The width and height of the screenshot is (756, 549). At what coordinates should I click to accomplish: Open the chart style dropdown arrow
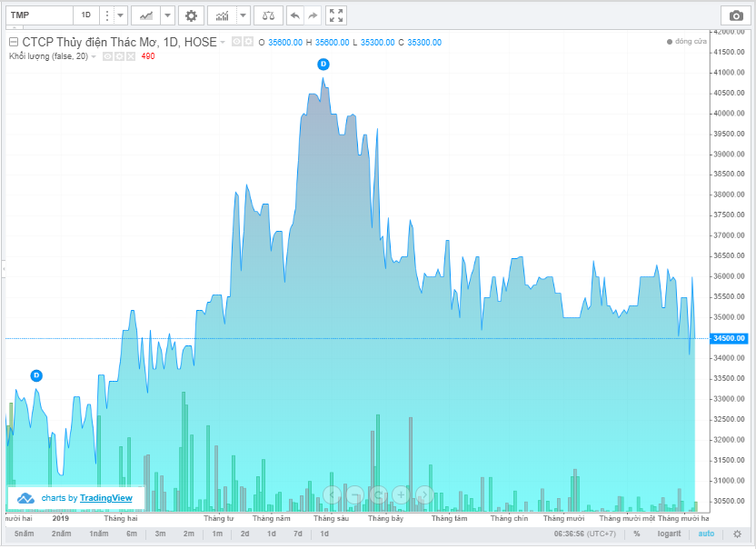coord(168,15)
